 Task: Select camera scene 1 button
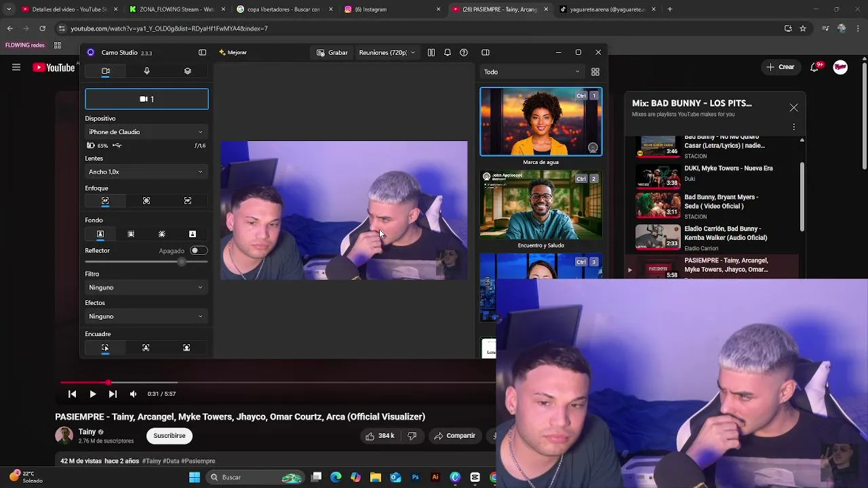coord(146,99)
